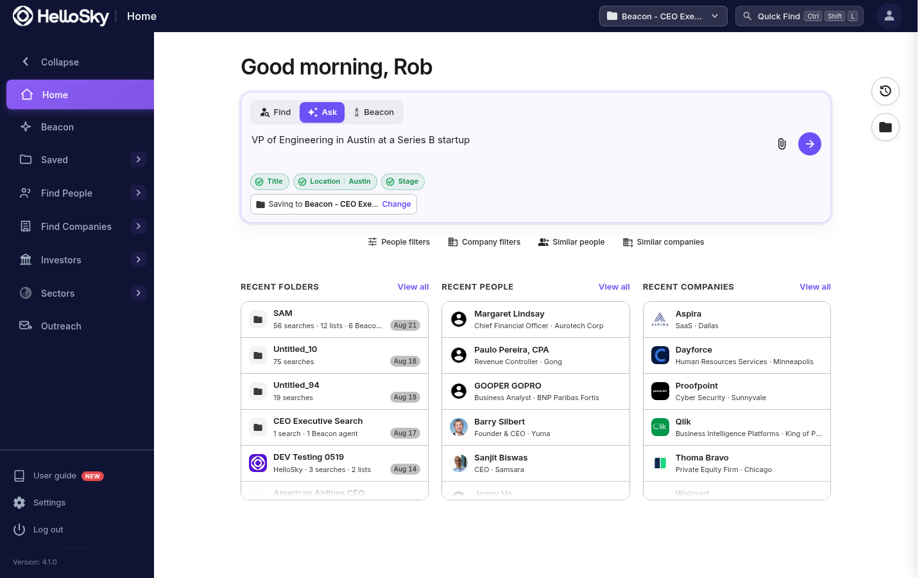
Task: Expand the Investors submenu chevron
Action: [139, 259]
